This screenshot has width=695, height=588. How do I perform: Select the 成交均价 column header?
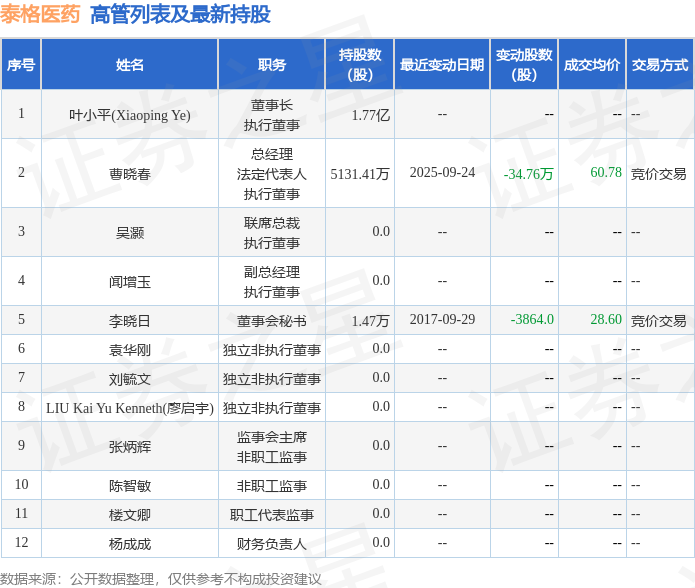(592, 65)
